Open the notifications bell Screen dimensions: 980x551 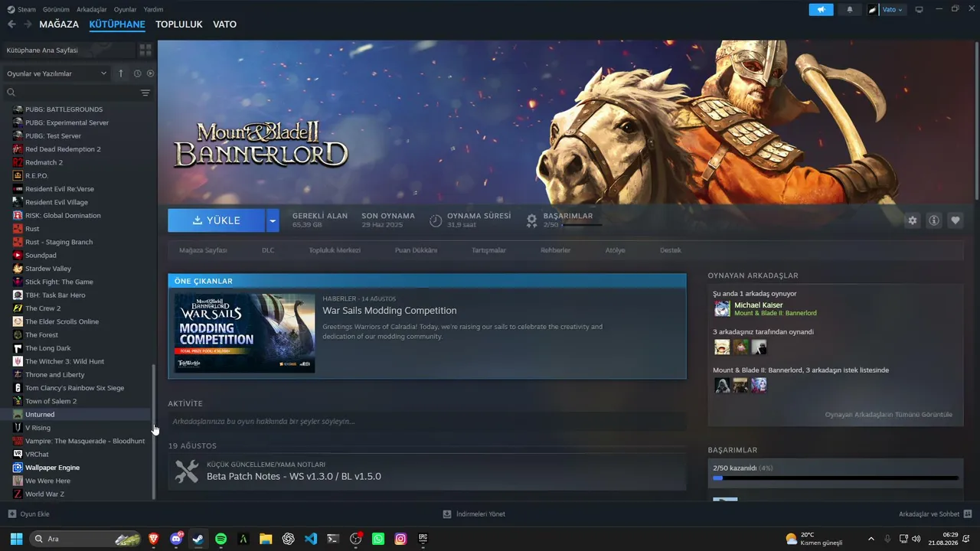[x=850, y=10]
